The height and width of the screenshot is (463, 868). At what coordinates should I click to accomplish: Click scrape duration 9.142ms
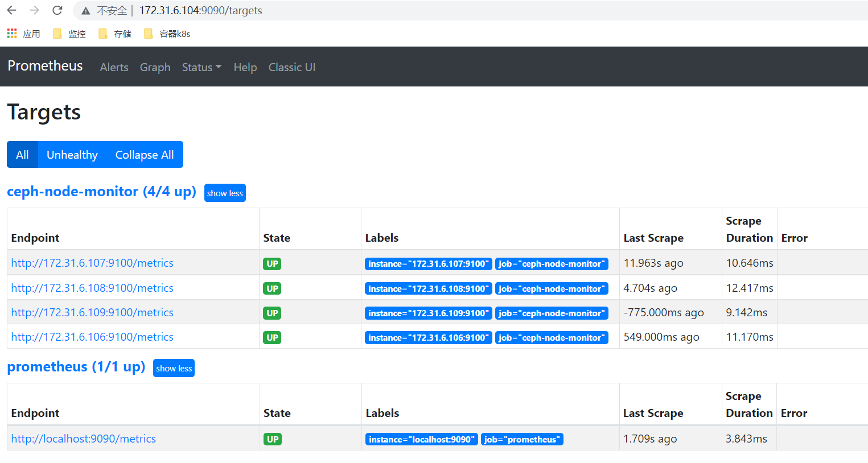[x=747, y=312]
